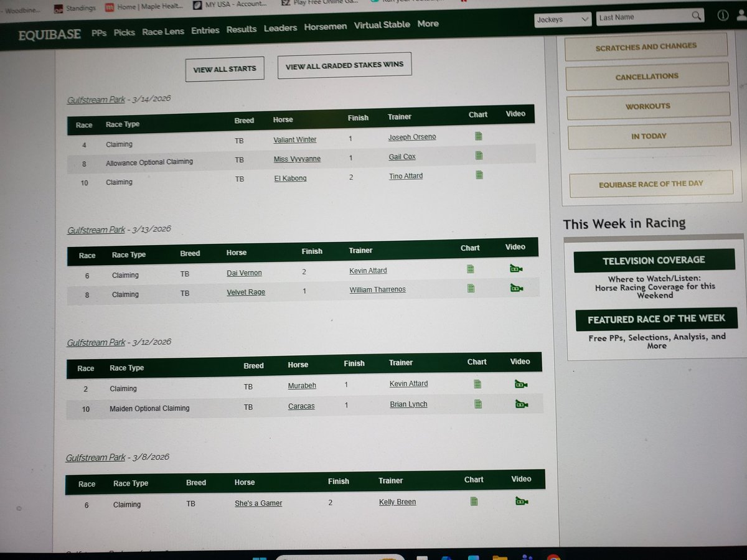Open chart for Caracas race

478,404
